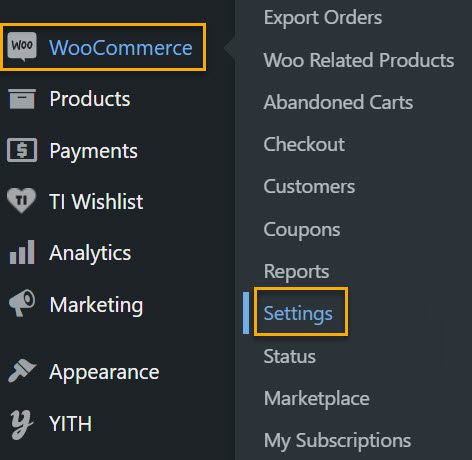The image size is (472, 460).
Task: Open Settings in the WooCommerce submenu
Action: [x=298, y=314]
